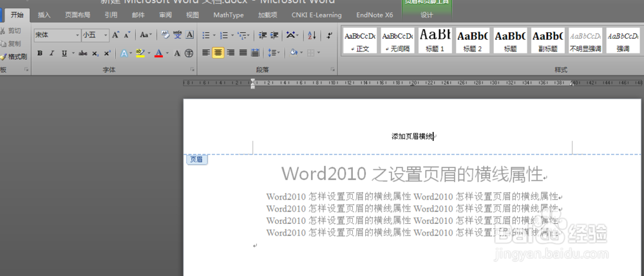This screenshot has width=644, height=276.
Task: Apply the 无间隔 style
Action: 397,41
